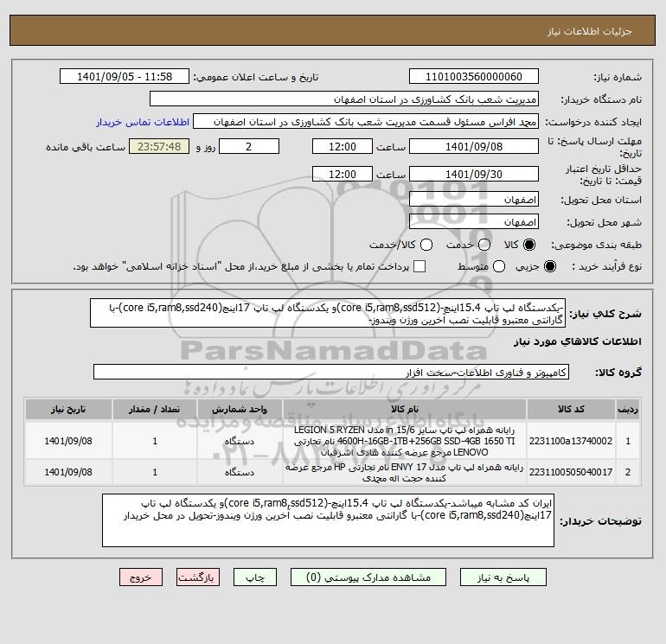Click the نام کالا column header
The height and width of the screenshot is (644, 666).
[405, 409]
